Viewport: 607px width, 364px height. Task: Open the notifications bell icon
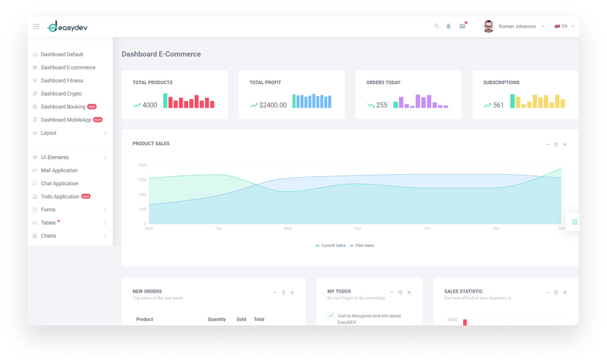[x=448, y=26]
